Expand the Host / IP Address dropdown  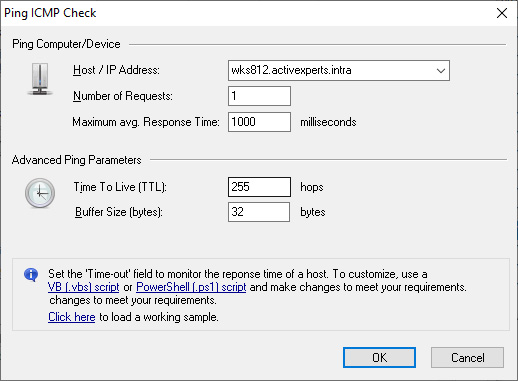pyautogui.click(x=441, y=71)
